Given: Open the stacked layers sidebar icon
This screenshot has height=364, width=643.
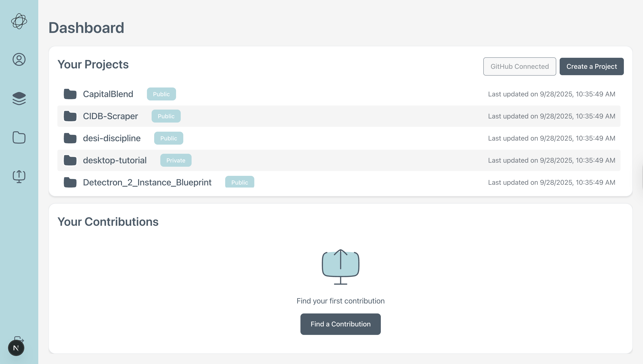Looking at the screenshot, I should pos(19,99).
